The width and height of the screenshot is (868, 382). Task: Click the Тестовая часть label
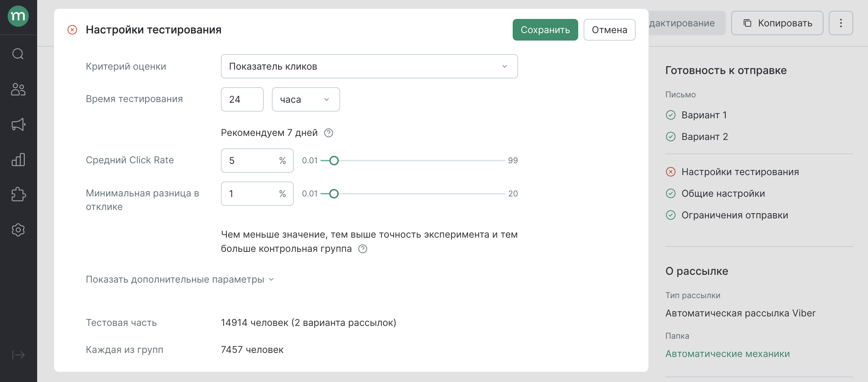click(121, 323)
